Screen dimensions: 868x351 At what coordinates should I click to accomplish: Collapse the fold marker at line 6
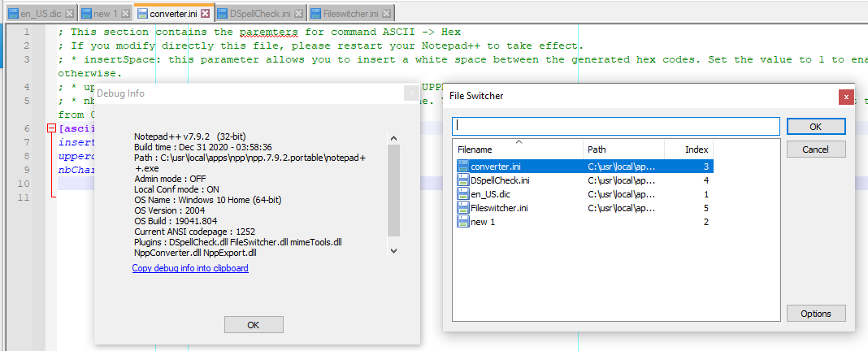point(52,128)
